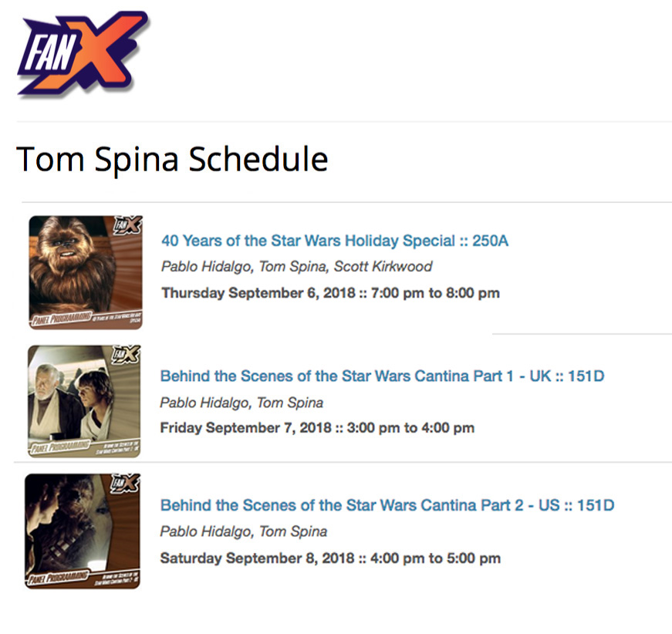This screenshot has width=672, height=634.
Task: Click the Saturday September 8, 2018 time text
Action: pyautogui.click(x=330, y=558)
